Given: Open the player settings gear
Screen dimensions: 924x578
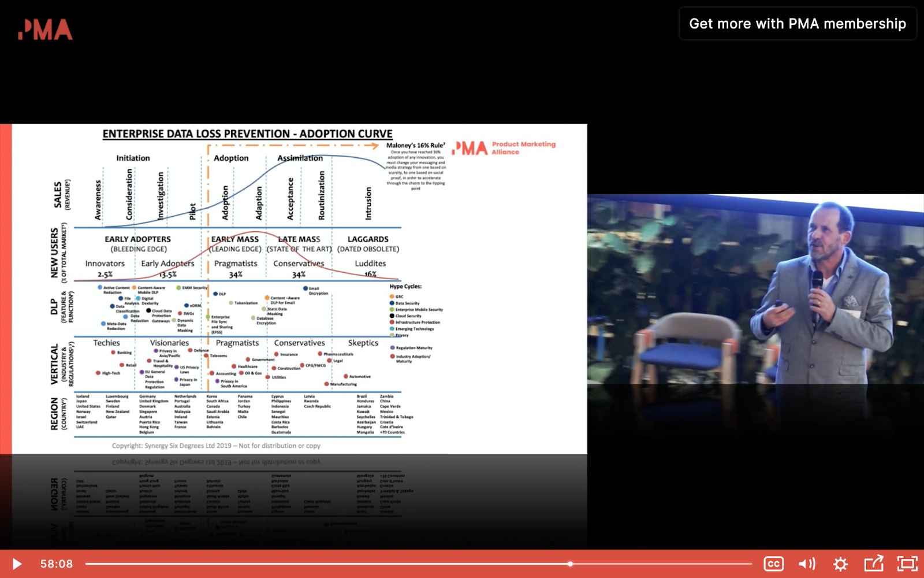Looking at the screenshot, I should tap(840, 564).
